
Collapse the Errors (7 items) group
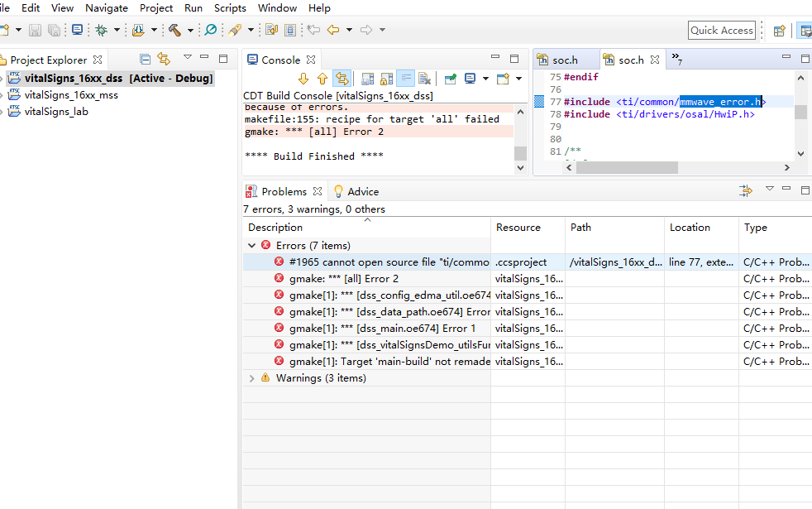252,246
